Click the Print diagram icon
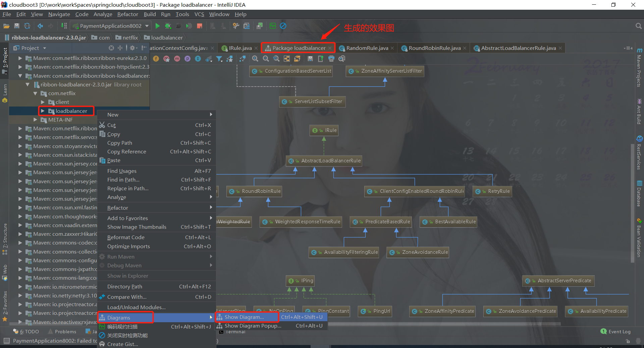The image size is (644, 348). click(x=331, y=59)
